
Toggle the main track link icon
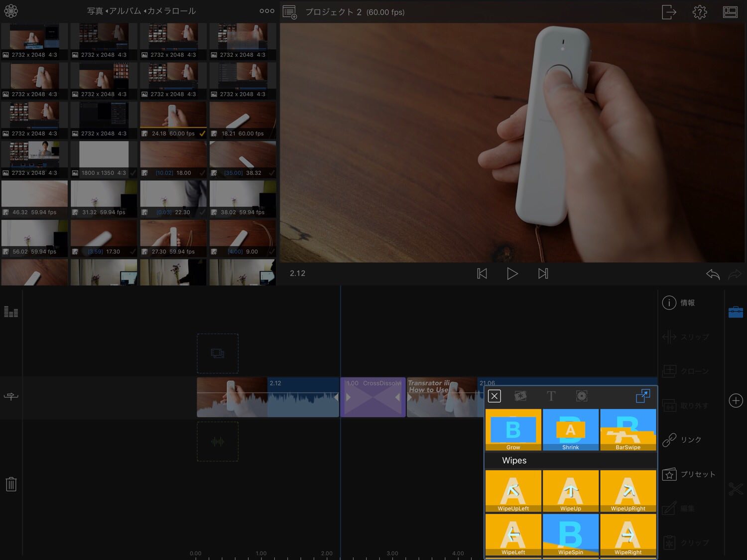point(11,397)
